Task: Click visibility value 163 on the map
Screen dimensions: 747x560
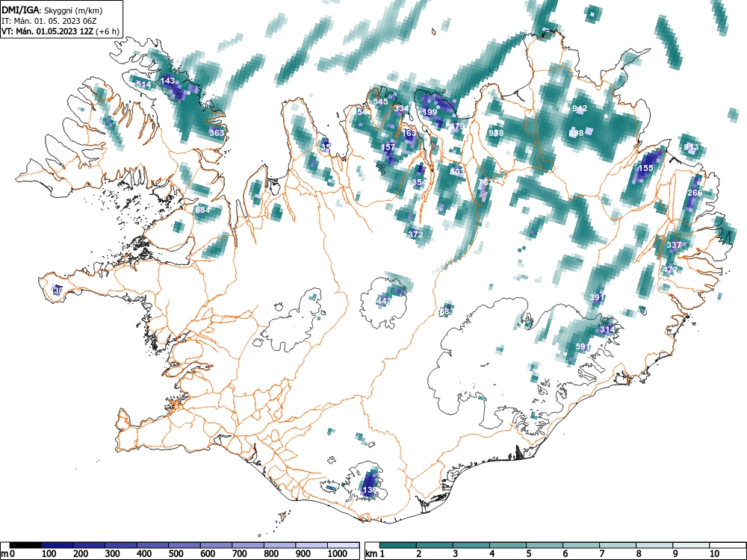Action: [x=409, y=133]
